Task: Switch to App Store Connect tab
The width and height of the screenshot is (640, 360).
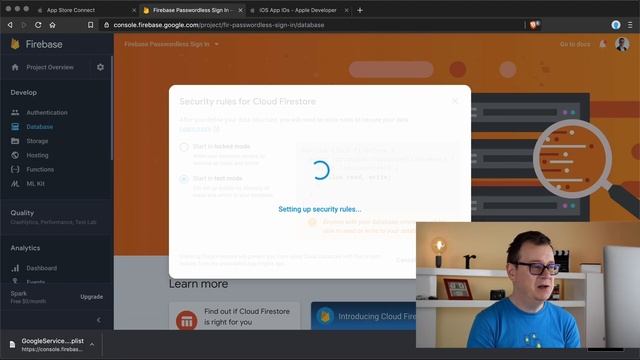Action: 71,10
